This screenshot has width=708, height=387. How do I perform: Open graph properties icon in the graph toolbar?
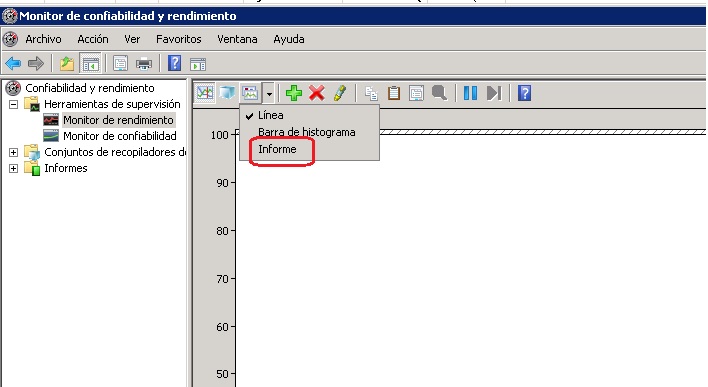click(x=416, y=93)
